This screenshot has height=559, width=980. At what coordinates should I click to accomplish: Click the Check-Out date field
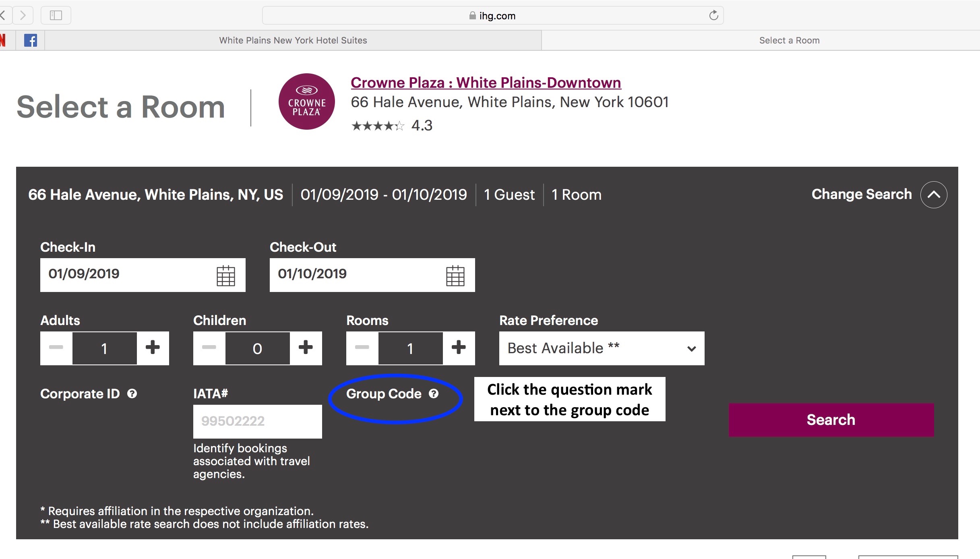(x=372, y=275)
